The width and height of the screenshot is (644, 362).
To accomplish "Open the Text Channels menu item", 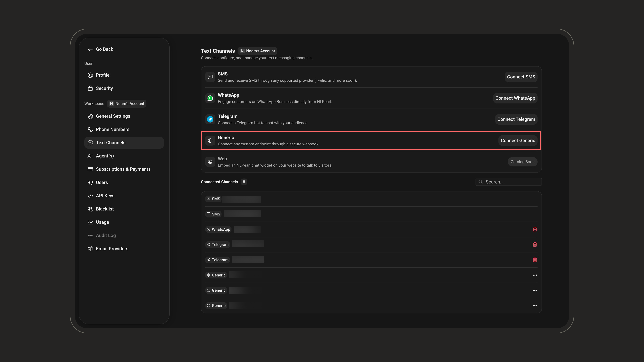I will pyautogui.click(x=124, y=143).
